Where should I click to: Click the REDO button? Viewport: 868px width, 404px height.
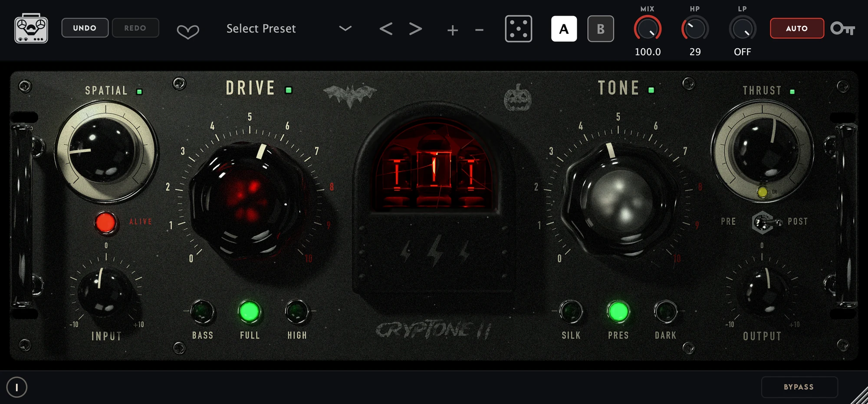point(135,28)
